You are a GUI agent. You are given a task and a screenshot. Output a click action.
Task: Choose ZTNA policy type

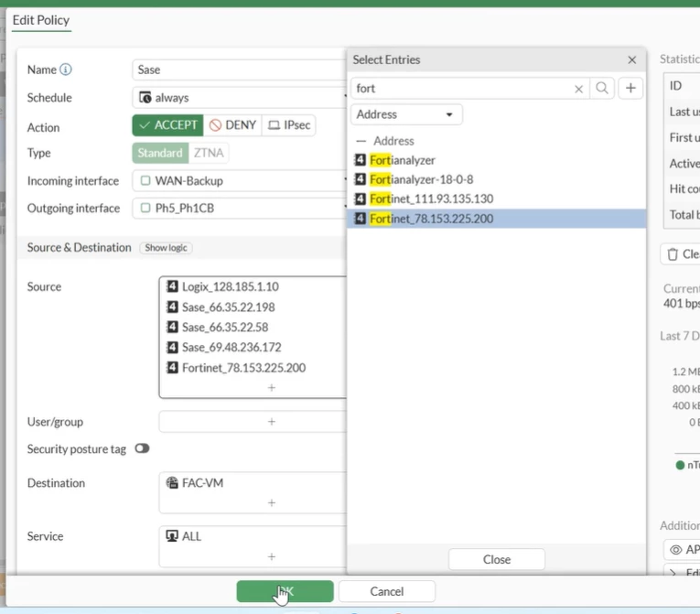(x=209, y=153)
